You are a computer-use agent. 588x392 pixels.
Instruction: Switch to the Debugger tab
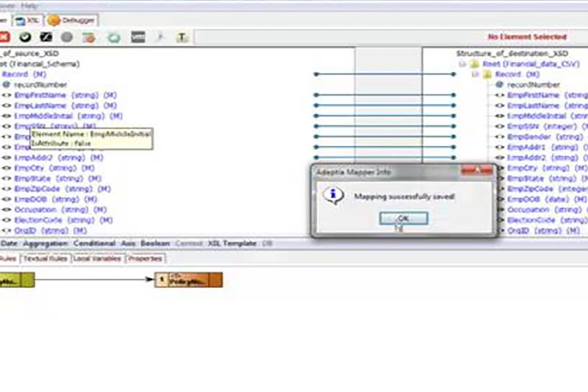click(x=72, y=20)
